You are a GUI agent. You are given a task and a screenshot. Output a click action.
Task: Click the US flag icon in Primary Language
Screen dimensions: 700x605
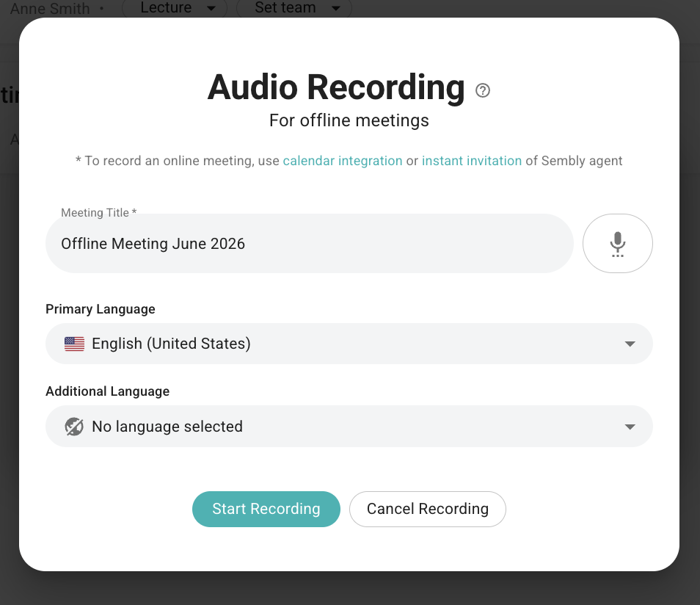[74, 344]
